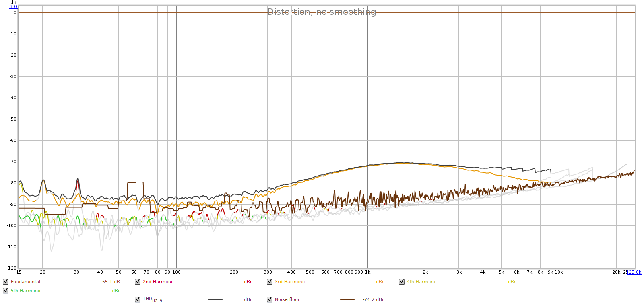Click the 10k frequency axis label

[559, 272]
